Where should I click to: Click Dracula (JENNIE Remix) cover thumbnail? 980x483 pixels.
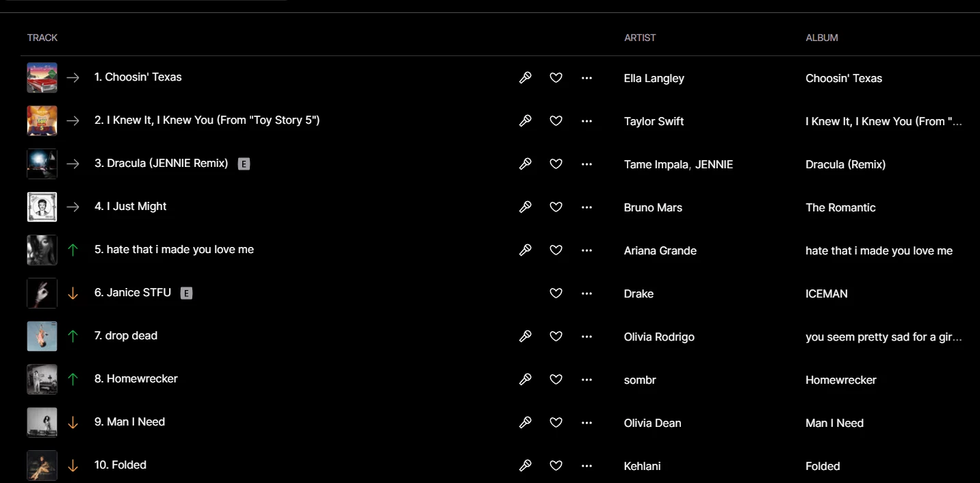(x=42, y=164)
